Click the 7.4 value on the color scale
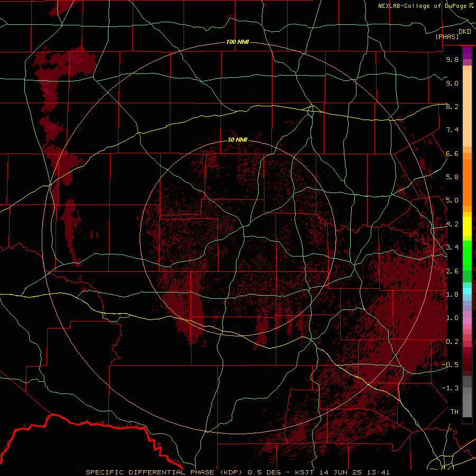The image size is (476, 476). (x=452, y=130)
